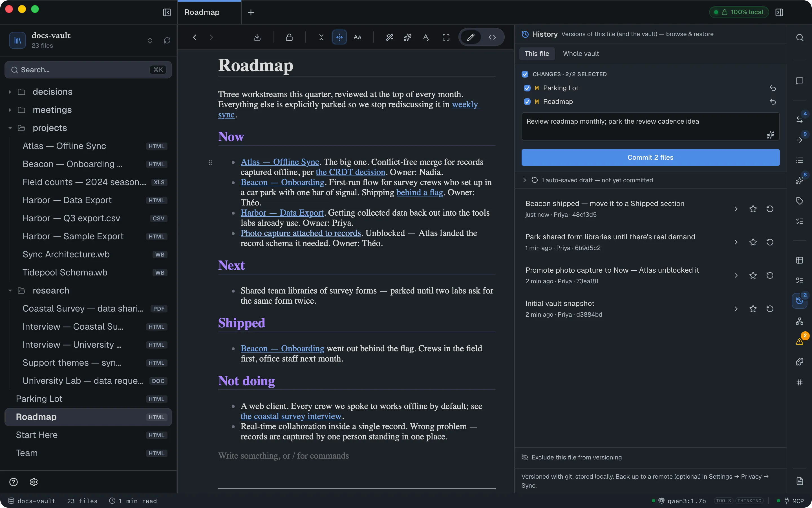Click the lock icon in the editor toolbar
The image size is (812, 508).
[289, 37]
